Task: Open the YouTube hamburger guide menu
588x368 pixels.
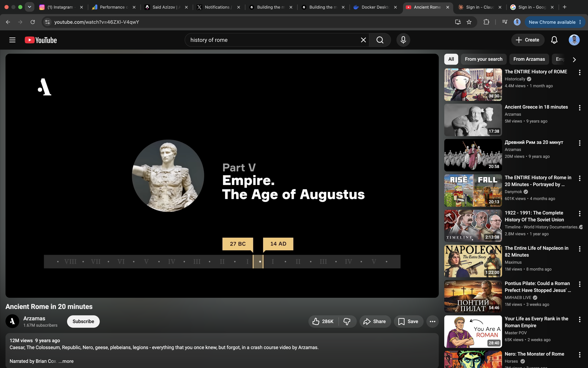Action: 12,40
